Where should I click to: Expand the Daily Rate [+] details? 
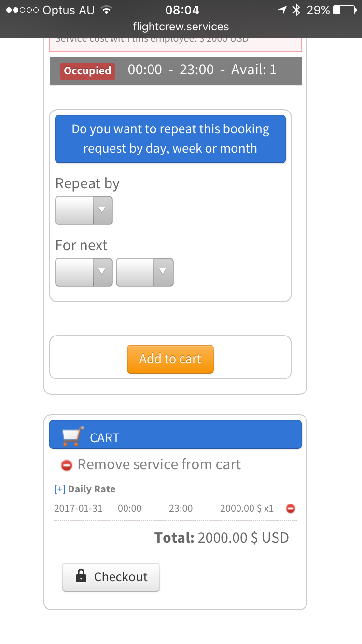point(60,489)
